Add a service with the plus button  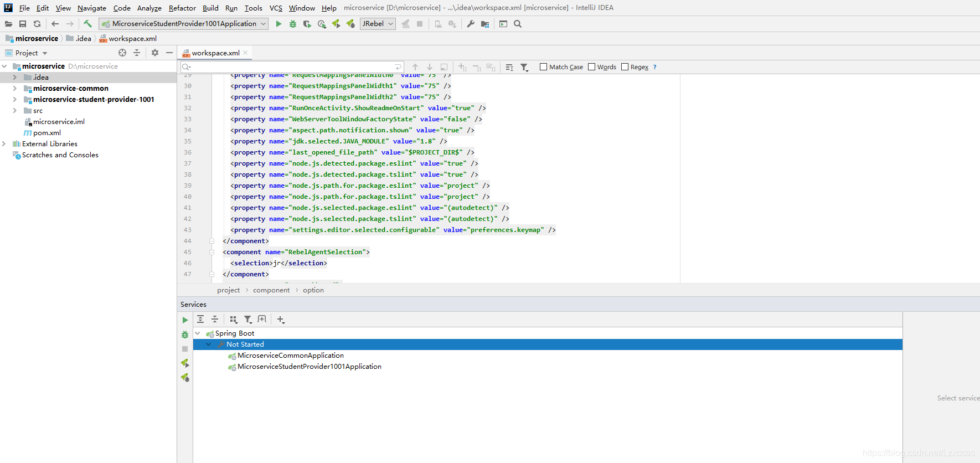point(281,319)
